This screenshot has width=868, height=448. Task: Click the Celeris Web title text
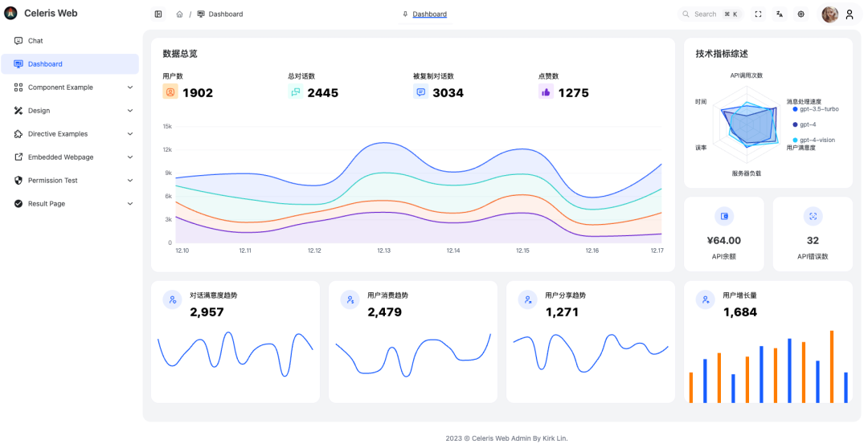click(51, 14)
